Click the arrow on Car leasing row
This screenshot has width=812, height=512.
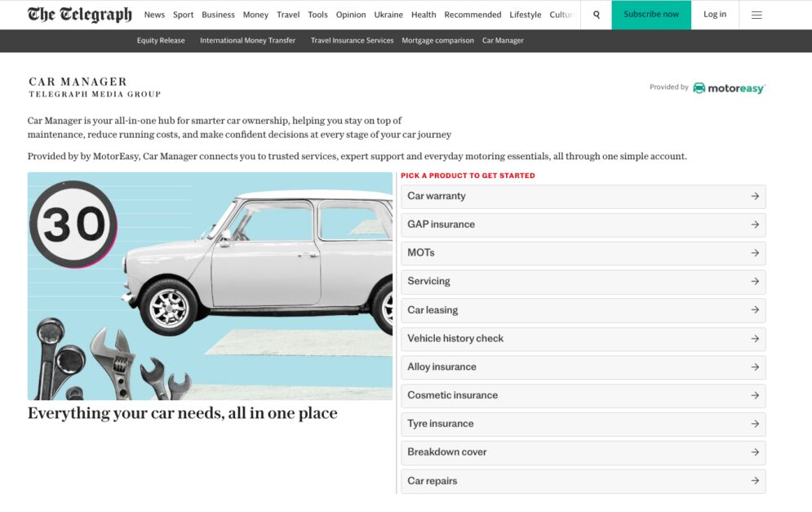click(755, 310)
